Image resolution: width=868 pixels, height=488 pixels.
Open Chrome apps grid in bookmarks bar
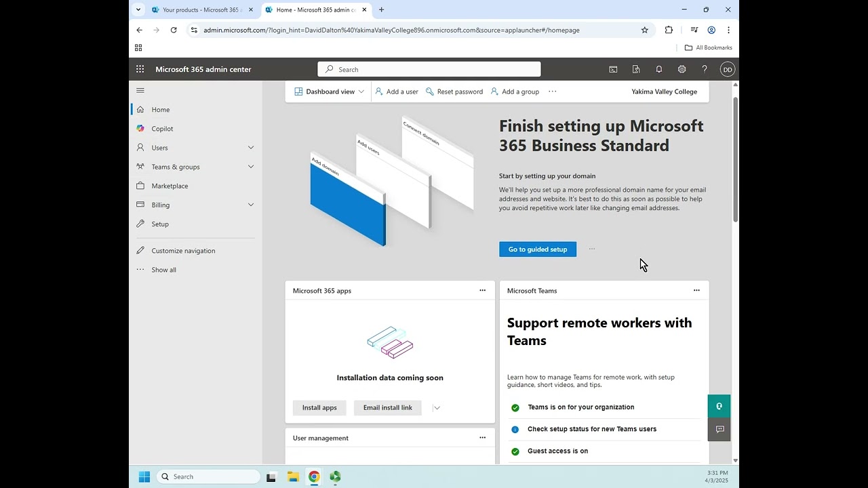(x=138, y=47)
